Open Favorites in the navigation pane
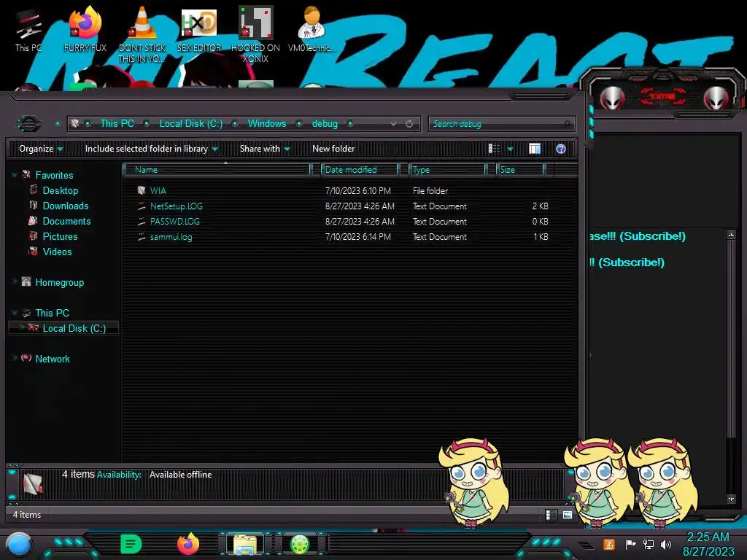 (54, 175)
